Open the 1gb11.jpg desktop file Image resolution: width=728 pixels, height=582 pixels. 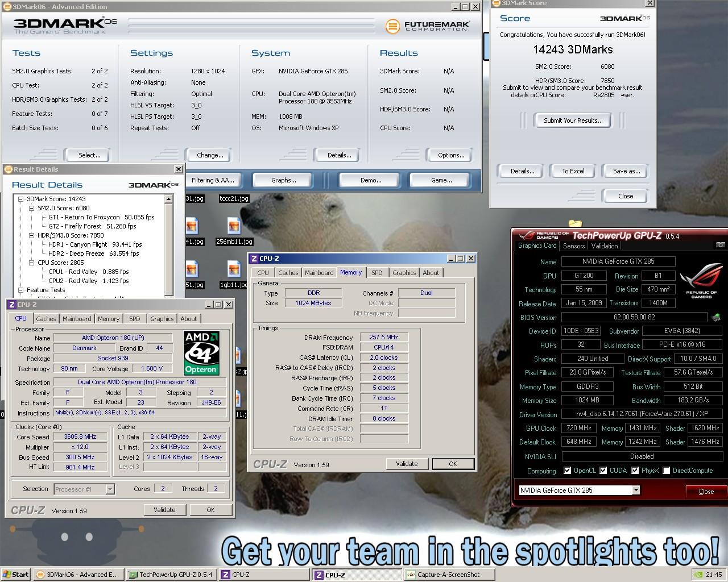tap(234, 275)
